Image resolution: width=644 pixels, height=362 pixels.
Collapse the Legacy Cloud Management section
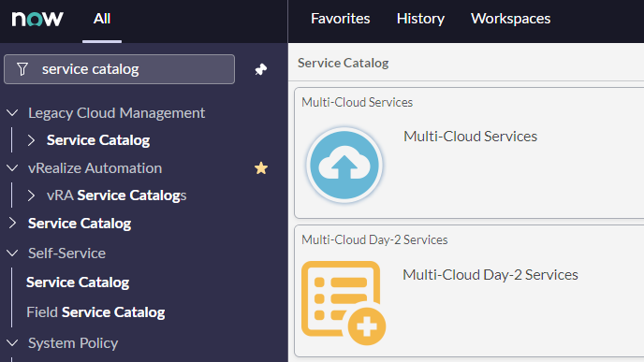tap(12, 112)
